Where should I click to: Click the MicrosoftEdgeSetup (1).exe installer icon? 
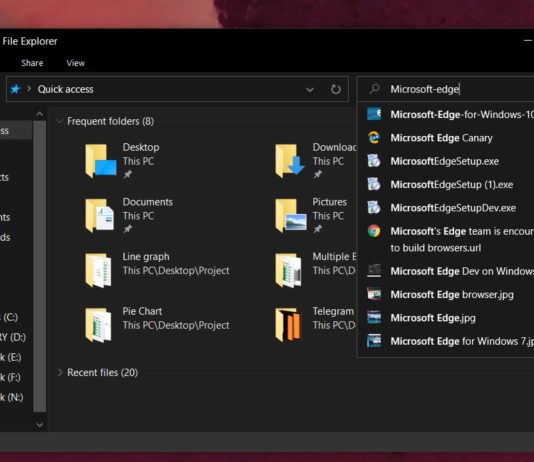[374, 184]
